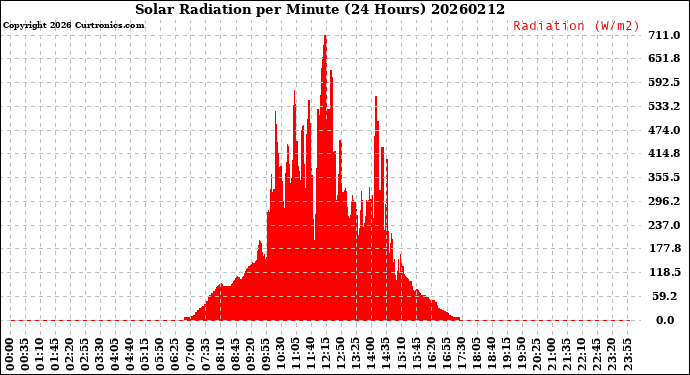Click the 07:35 time axis label

[205, 355]
